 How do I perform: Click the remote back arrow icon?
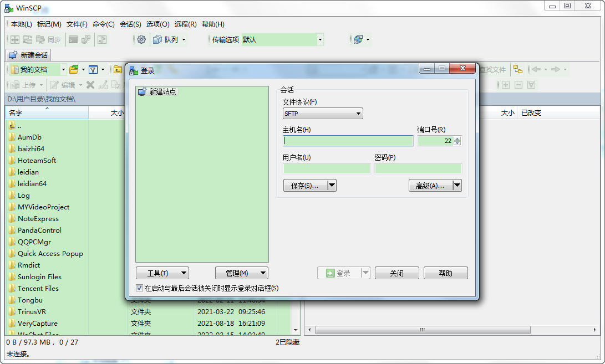536,69
